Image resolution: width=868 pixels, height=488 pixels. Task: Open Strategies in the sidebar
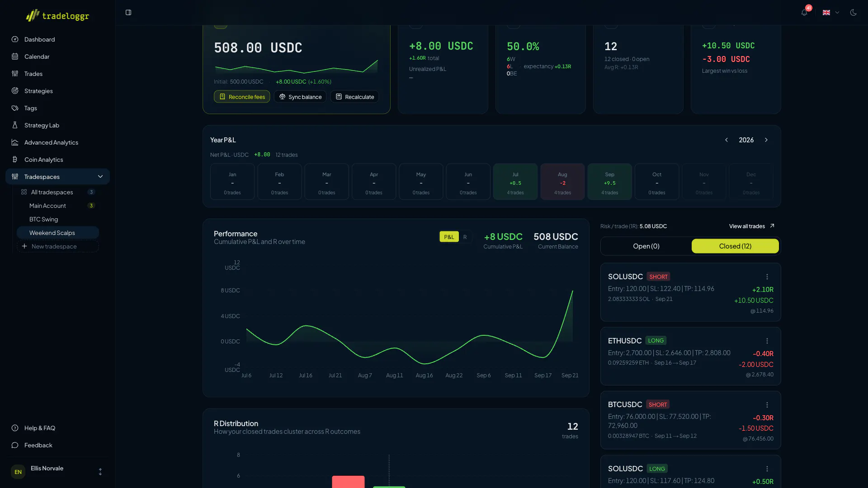tap(57, 91)
